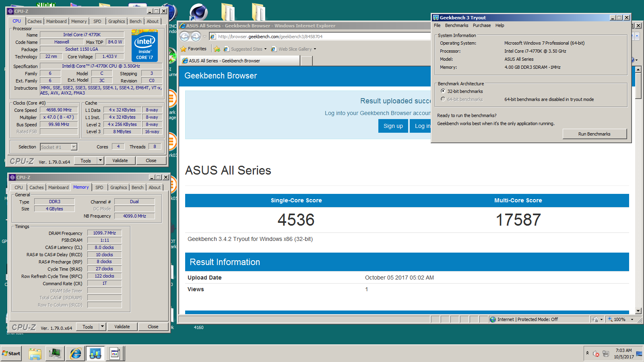Click the lower CPU-Z window title icon

(x=12, y=177)
